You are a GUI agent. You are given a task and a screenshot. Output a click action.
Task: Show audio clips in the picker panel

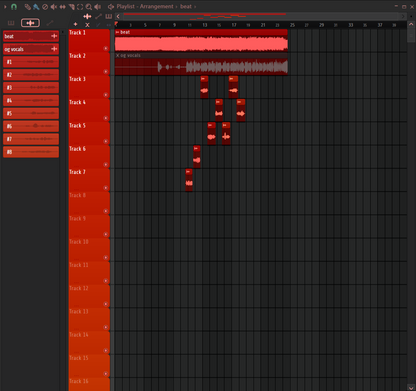pos(30,23)
